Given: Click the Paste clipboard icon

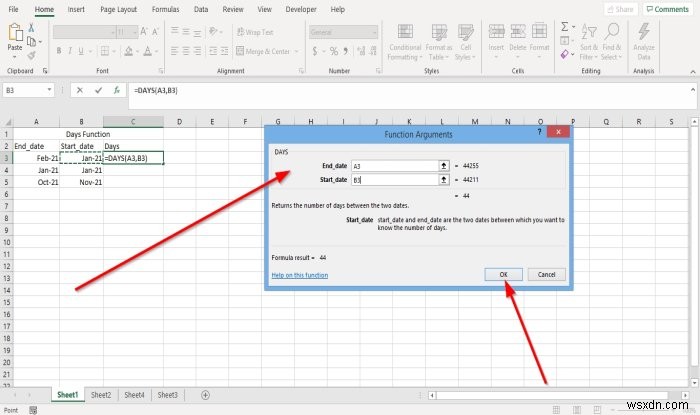Looking at the screenshot, I should 15,33.
